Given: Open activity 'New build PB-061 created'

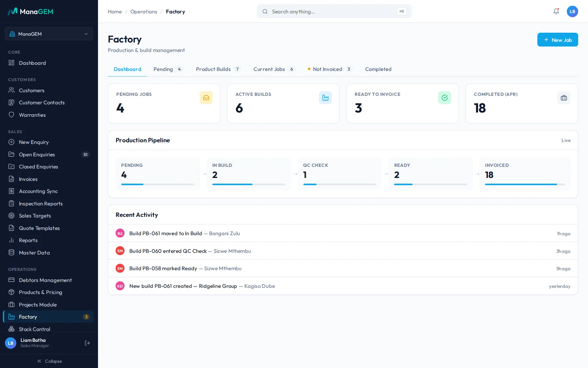Looking at the screenshot, I should click(343, 286).
